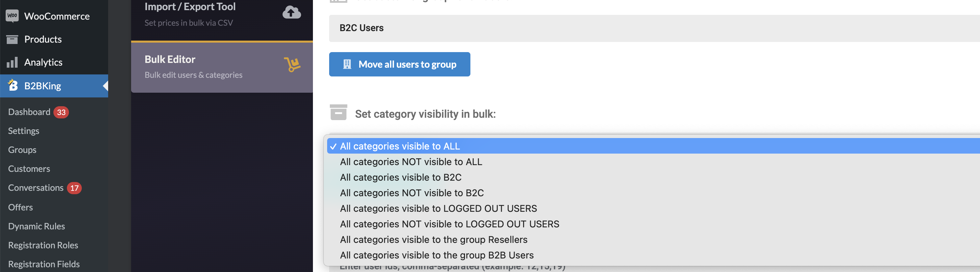
Task: Click the building icon in Move users button
Action: 347,64
